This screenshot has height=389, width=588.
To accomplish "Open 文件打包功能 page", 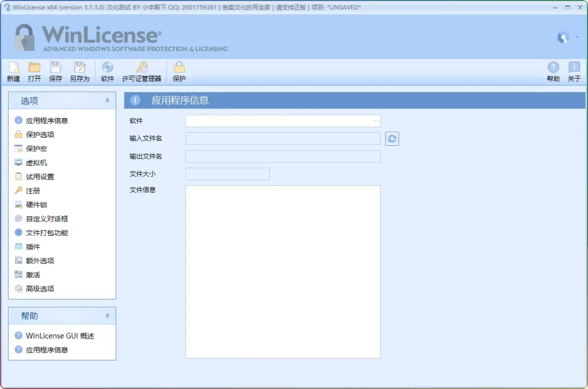I will pos(41,233).
